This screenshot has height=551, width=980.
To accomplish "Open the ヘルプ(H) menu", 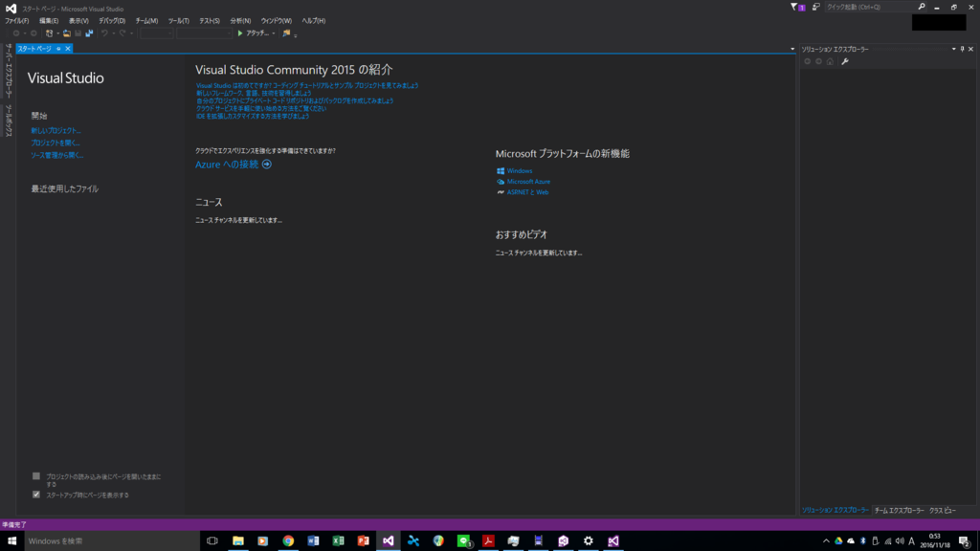I will [314, 21].
